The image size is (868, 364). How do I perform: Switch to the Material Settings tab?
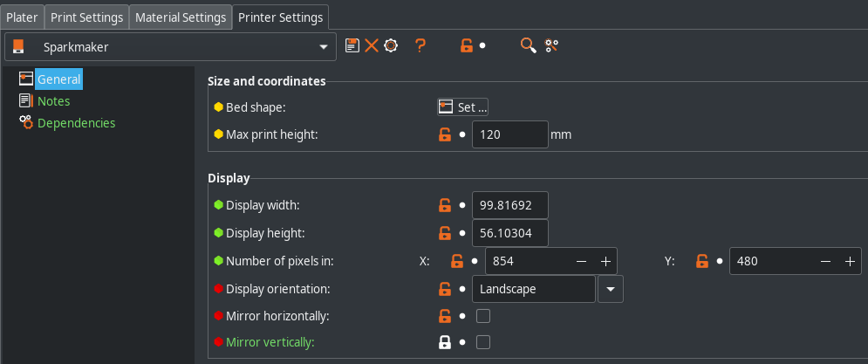(x=181, y=17)
